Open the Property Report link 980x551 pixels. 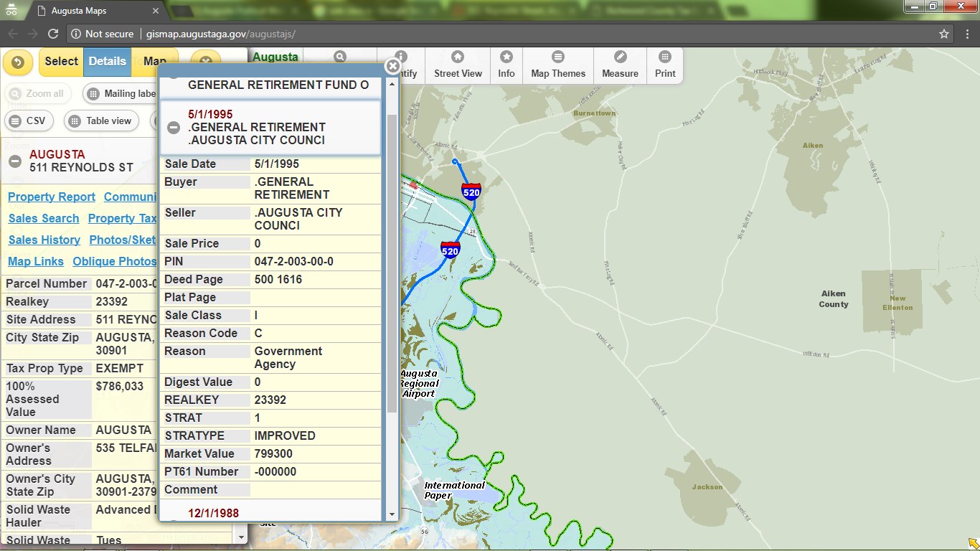(x=52, y=197)
